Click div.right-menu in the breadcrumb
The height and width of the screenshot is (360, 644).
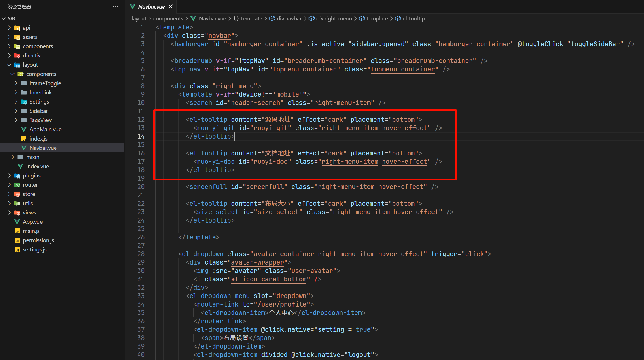[334, 18]
